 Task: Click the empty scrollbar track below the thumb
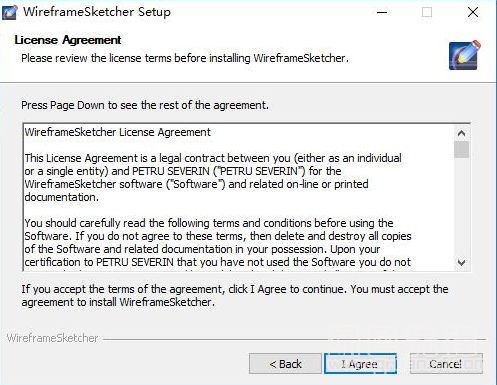[x=461, y=206]
